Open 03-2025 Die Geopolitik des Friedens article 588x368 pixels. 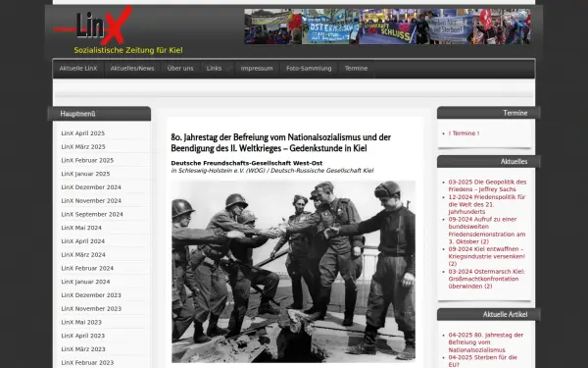pos(487,185)
